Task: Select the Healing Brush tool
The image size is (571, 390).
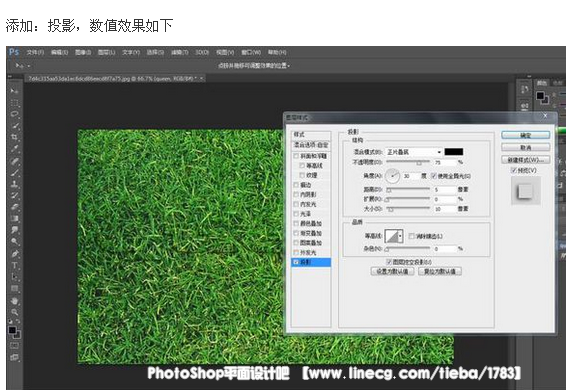Action: [x=14, y=161]
